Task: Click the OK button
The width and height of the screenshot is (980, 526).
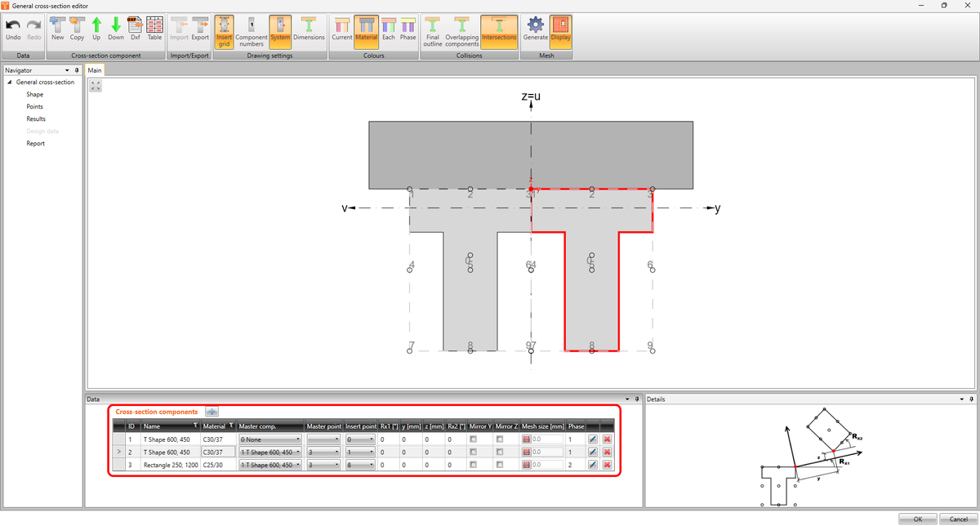Action: 917,519
